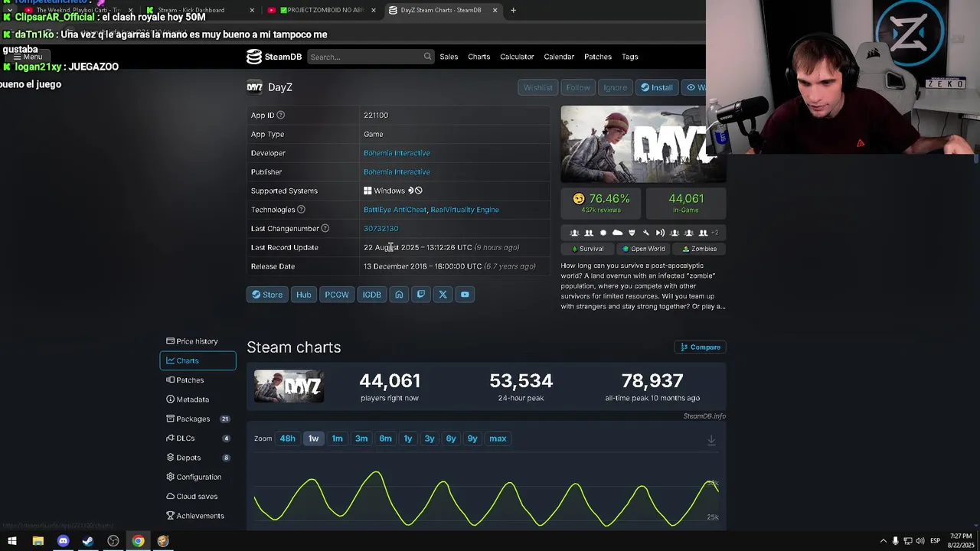
Task: Open Metadata in the sidebar
Action: point(198,399)
